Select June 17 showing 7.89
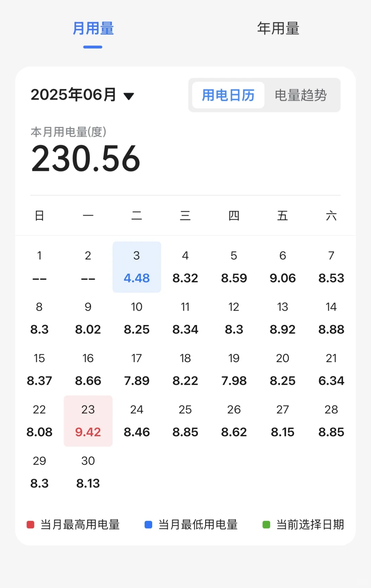371x588 pixels. [x=137, y=370]
